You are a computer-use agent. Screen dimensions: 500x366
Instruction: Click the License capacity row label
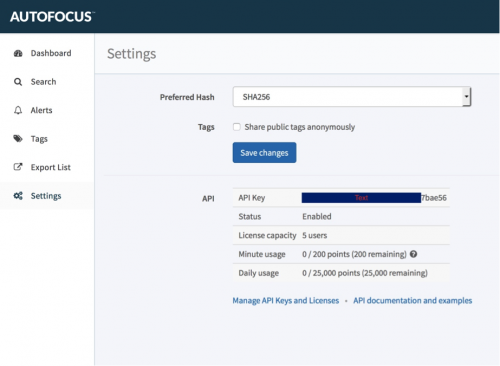point(267,235)
